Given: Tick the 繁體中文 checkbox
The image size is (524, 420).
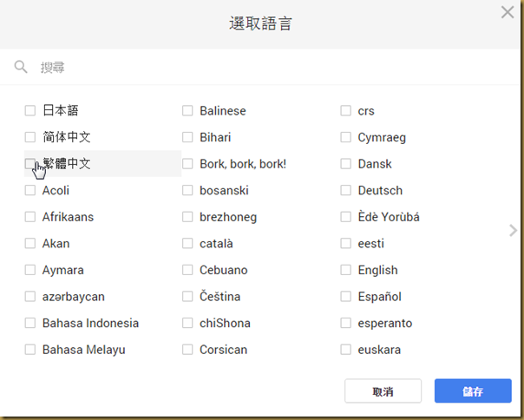Looking at the screenshot, I should (x=30, y=163).
